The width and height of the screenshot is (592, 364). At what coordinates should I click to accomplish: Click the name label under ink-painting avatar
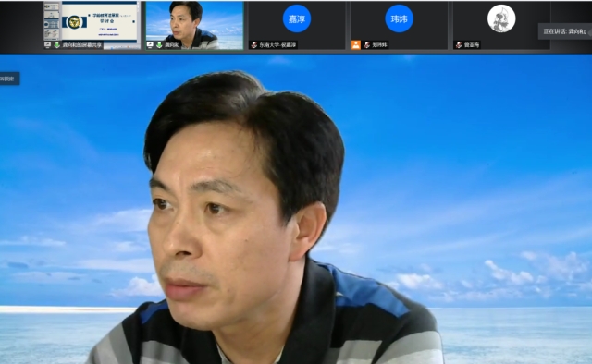click(472, 45)
